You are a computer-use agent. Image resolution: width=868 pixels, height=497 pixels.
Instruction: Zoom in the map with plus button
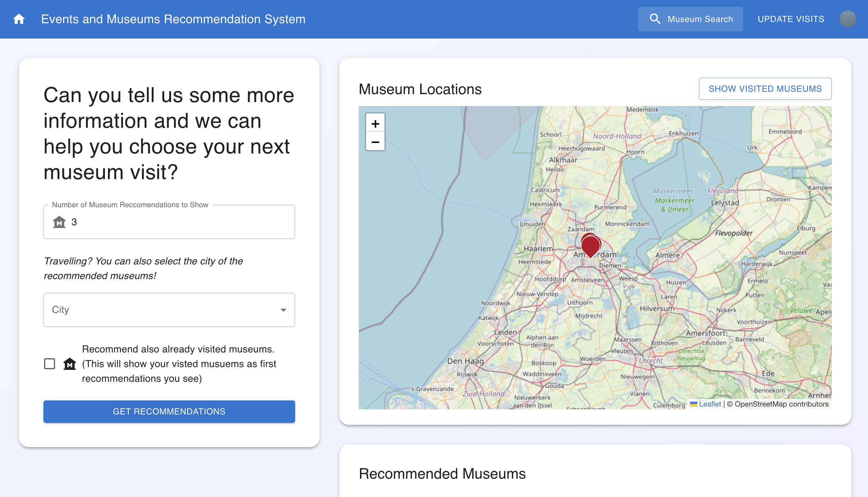(x=375, y=123)
